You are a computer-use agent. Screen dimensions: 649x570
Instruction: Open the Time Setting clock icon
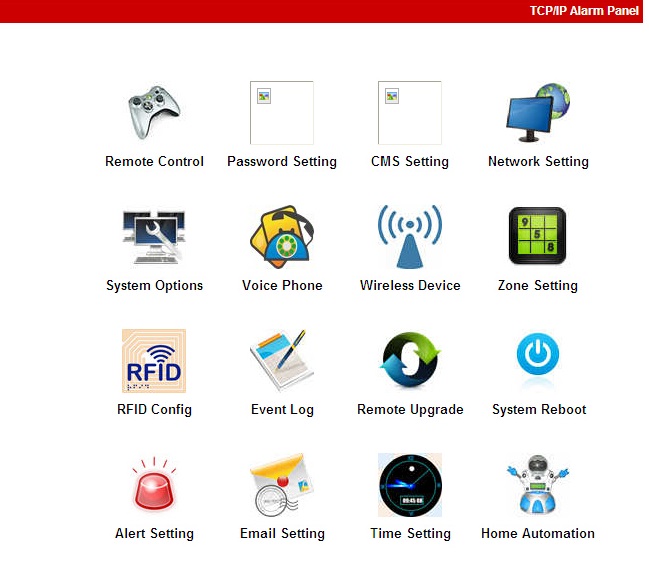pyautogui.click(x=410, y=485)
